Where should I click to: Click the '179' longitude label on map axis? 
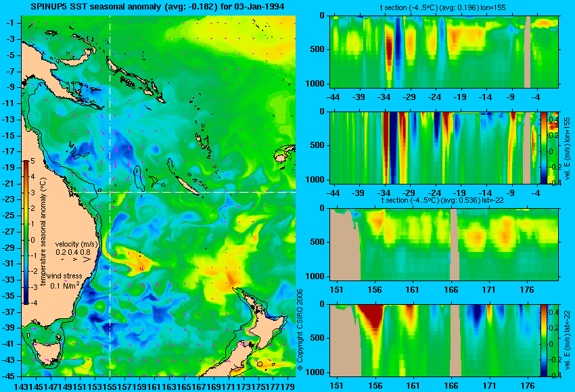288,386
